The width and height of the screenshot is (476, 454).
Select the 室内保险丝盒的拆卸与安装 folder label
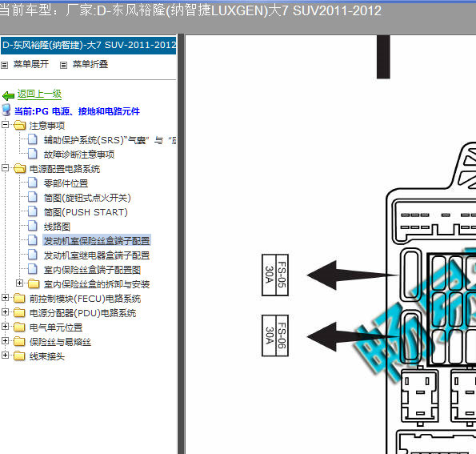click(97, 284)
